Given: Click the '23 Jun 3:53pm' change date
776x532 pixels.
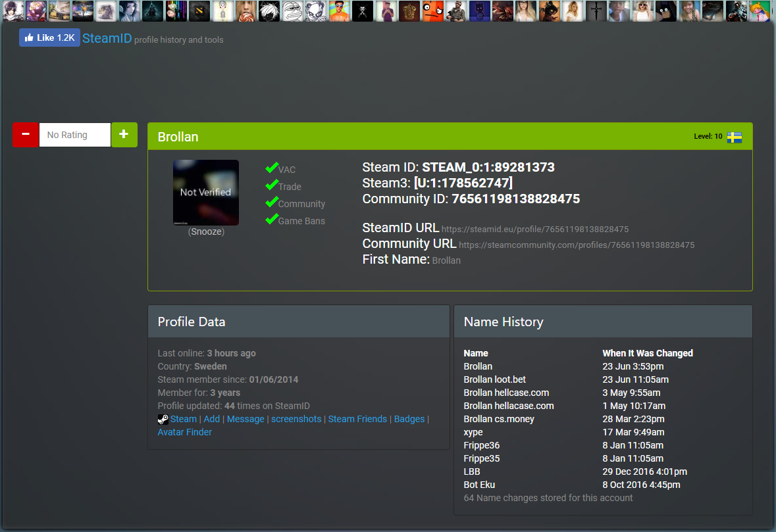Looking at the screenshot, I should [633, 366].
